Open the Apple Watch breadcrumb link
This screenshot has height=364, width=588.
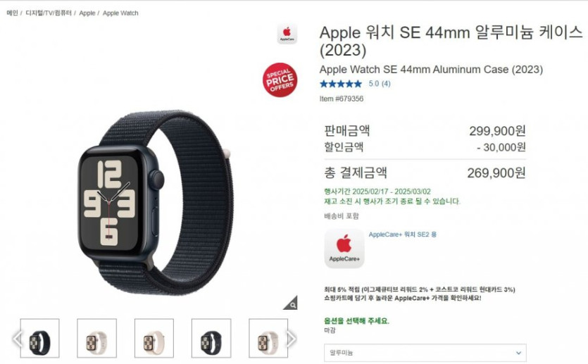pyautogui.click(x=120, y=13)
